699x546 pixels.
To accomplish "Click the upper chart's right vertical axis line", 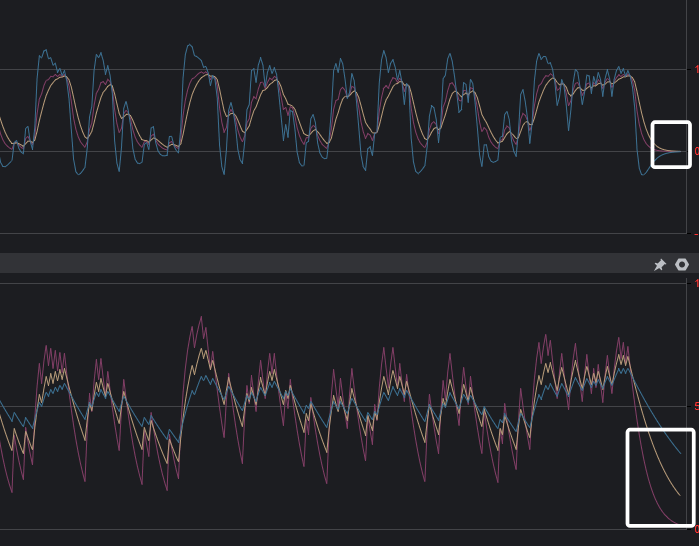I will click(687, 117).
